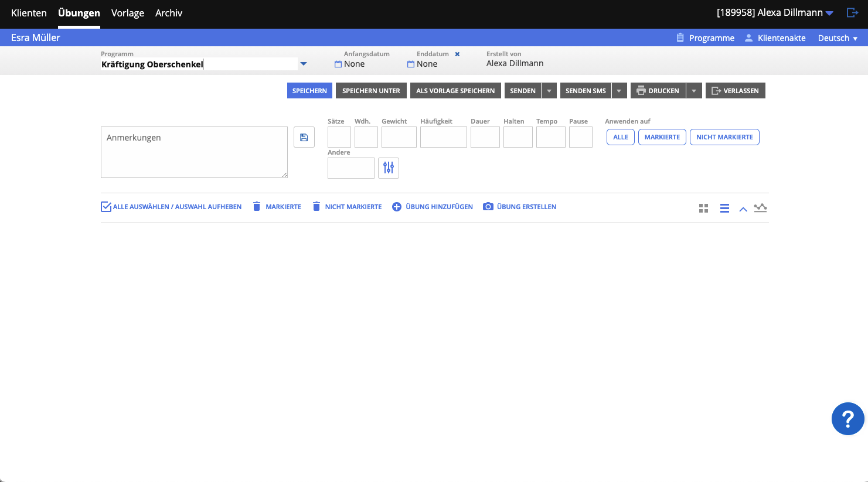Click the camera icon to create an exercise
This screenshot has width=868, height=482.
tap(488, 206)
